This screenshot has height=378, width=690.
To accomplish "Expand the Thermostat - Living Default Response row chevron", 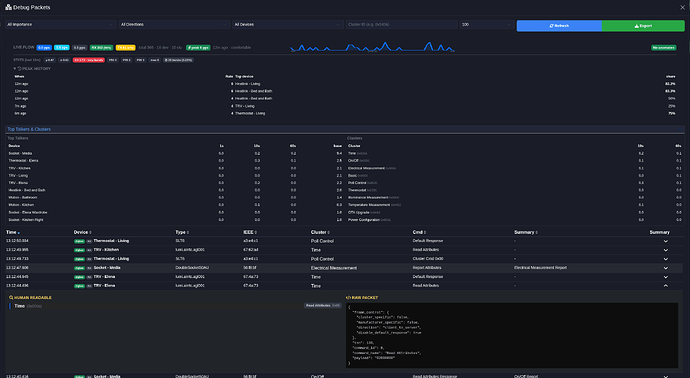I will (x=666, y=241).
